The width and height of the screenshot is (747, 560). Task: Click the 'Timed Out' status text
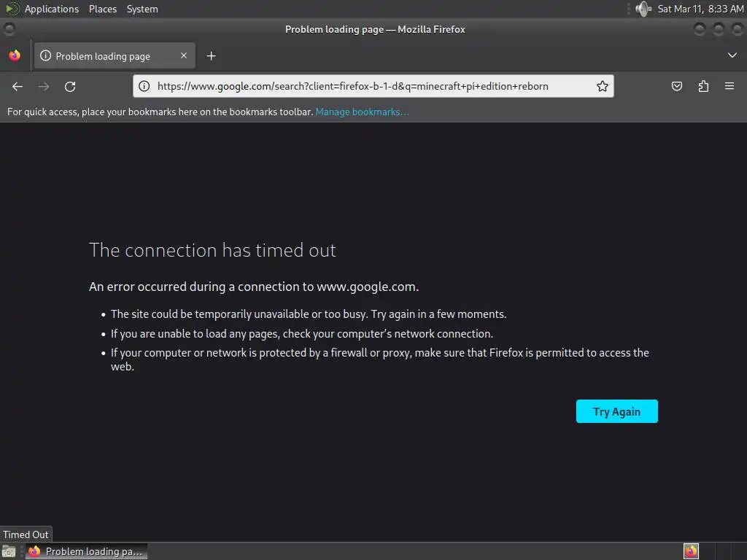click(26, 534)
